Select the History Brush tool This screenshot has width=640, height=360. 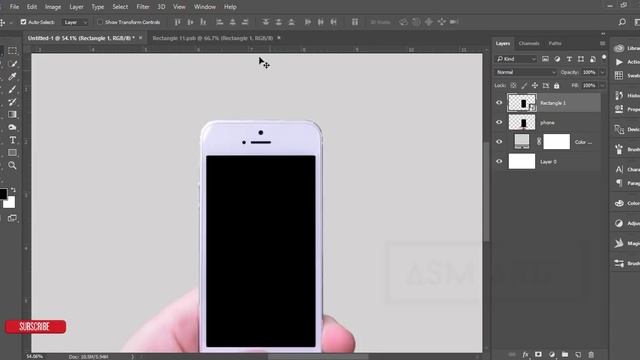12,102
